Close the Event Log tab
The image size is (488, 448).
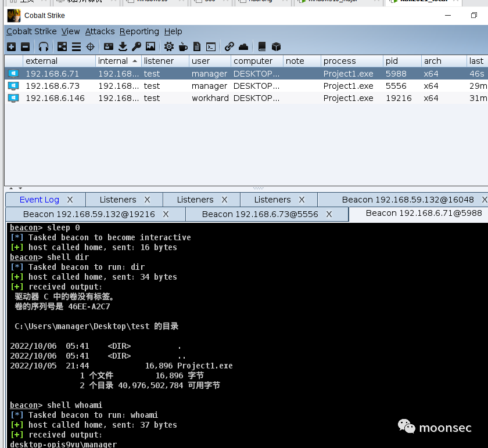coord(70,200)
